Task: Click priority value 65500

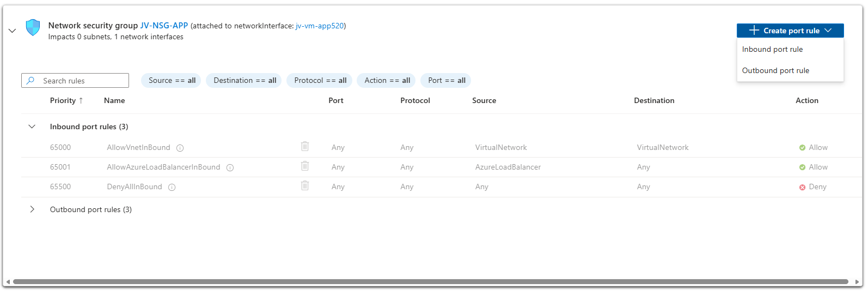Action: [x=60, y=186]
